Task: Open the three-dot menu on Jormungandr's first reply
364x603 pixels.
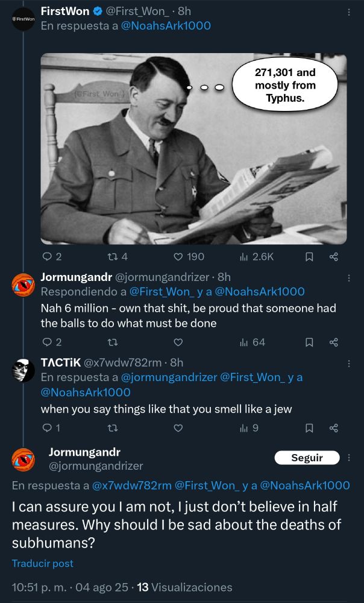Action: (349, 278)
